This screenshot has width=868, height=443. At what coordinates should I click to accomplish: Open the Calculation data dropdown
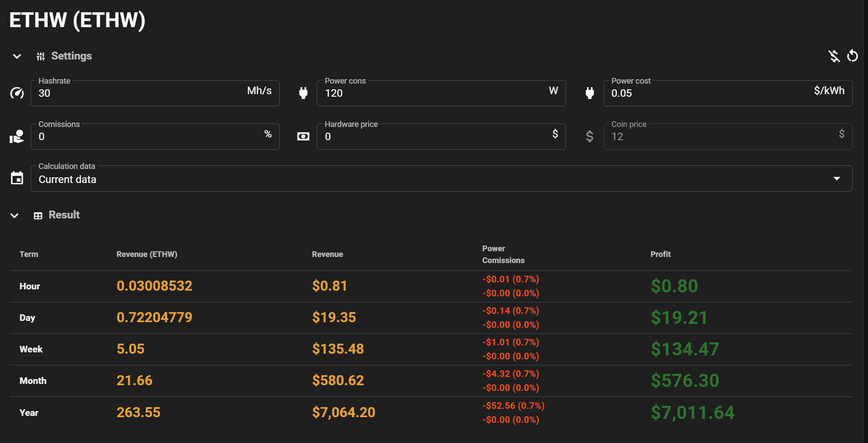pos(441,179)
